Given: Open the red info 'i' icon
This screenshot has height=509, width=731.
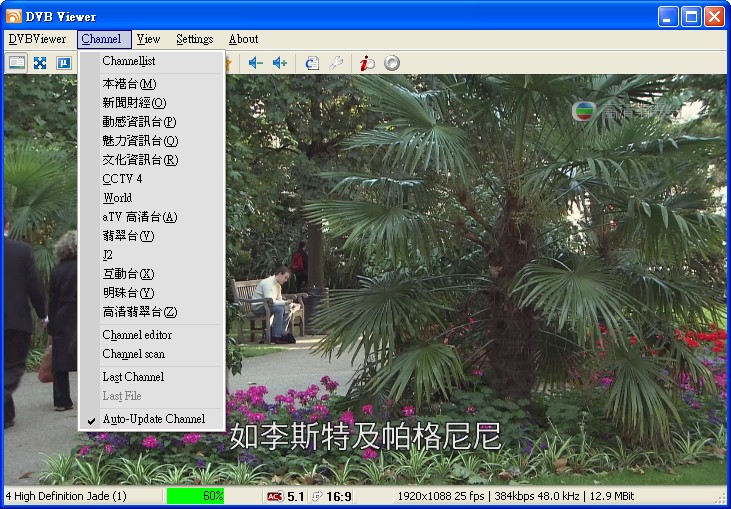Looking at the screenshot, I should [367, 63].
